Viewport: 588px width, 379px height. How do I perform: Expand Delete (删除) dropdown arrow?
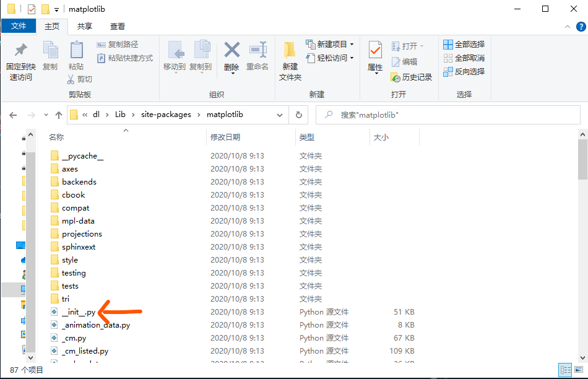[232, 74]
